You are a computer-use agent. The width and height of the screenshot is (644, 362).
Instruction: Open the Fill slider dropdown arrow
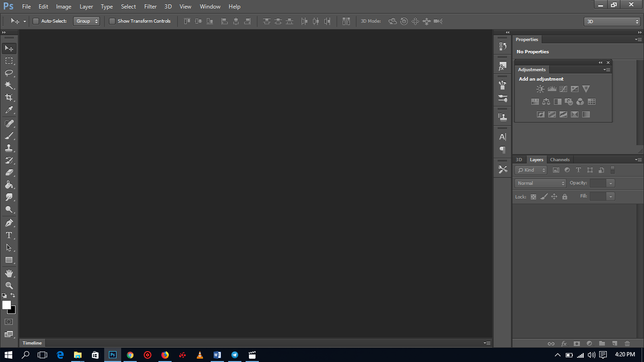coord(611,197)
